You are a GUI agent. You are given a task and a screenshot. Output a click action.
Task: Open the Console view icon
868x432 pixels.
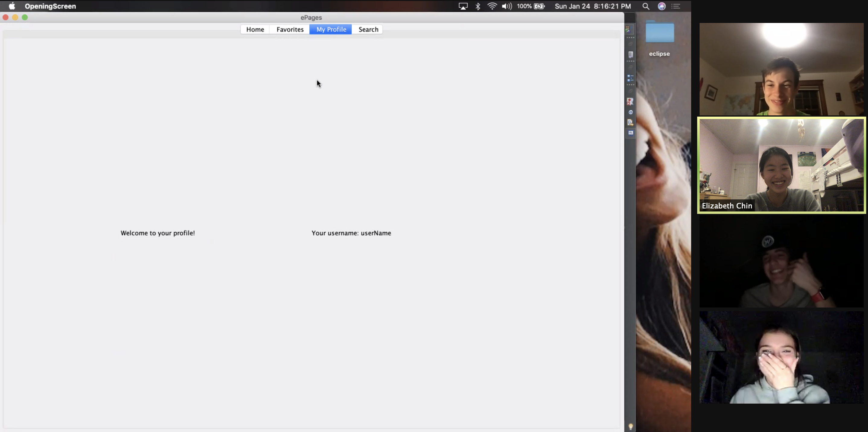click(x=630, y=133)
